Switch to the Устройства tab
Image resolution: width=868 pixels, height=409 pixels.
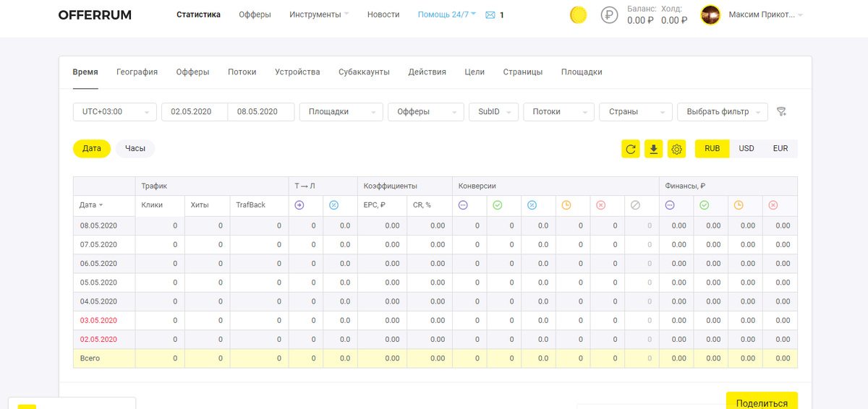297,72
